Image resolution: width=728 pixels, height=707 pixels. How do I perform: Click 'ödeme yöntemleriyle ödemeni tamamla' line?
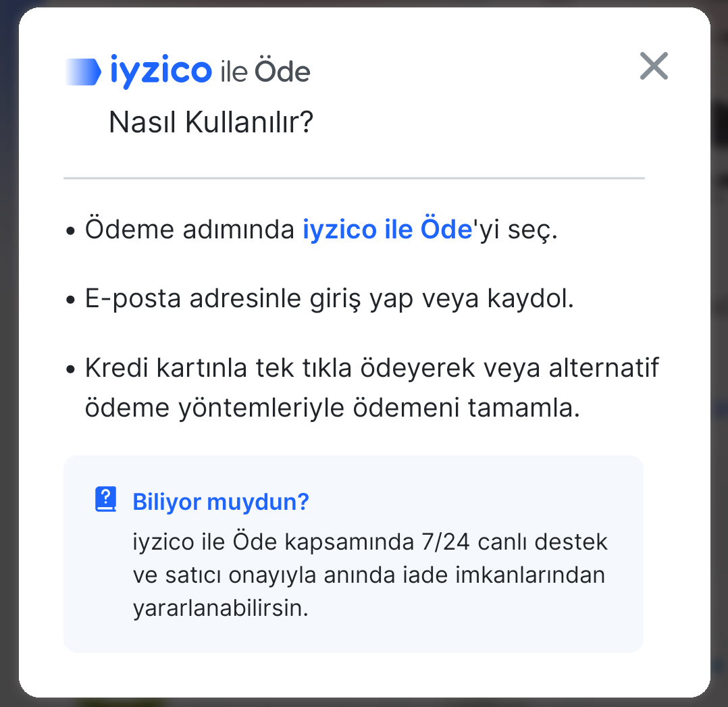pyautogui.click(x=332, y=408)
